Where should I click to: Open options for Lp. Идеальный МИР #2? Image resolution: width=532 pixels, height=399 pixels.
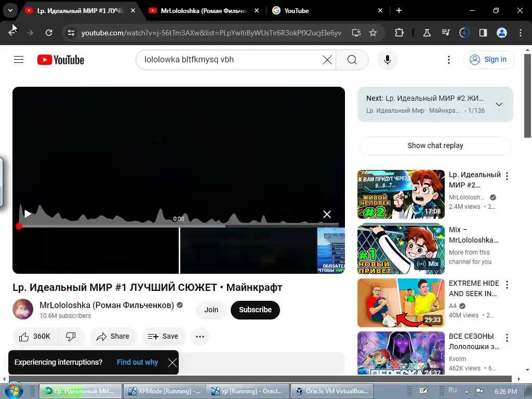(x=507, y=176)
